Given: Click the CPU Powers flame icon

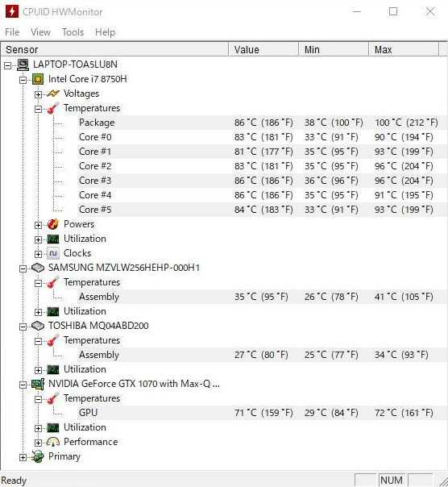Looking at the screenshot, I should (53, 224).
